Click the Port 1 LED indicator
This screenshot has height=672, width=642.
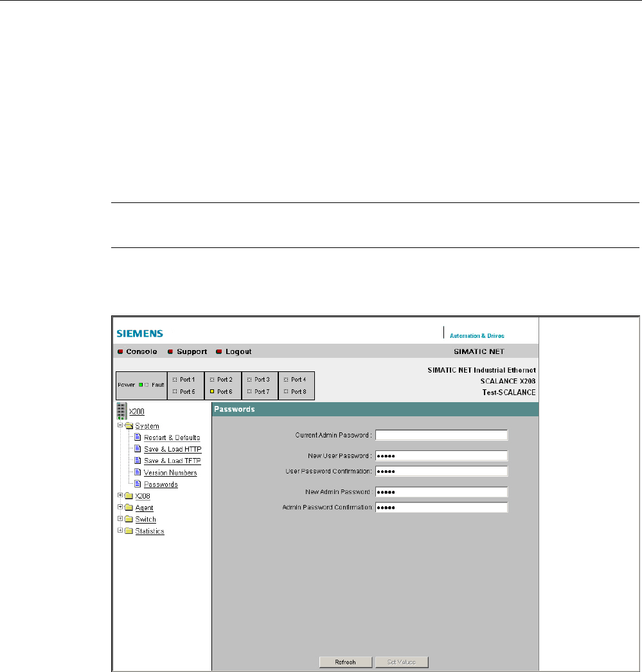[x=175, y=379]
